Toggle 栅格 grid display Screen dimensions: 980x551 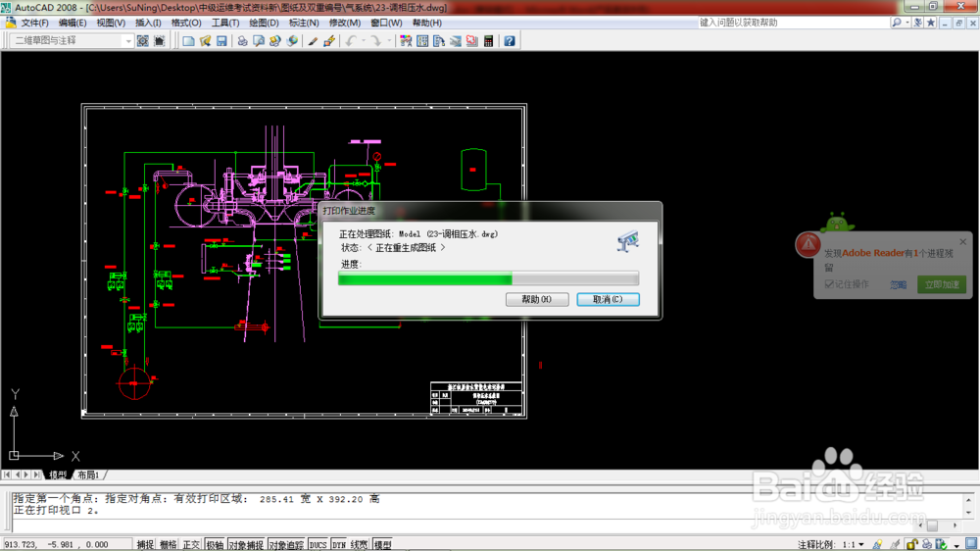tap(169, 545)
